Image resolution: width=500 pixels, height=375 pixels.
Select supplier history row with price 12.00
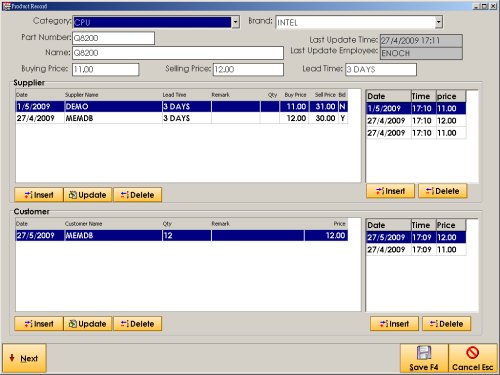[416, 121]
